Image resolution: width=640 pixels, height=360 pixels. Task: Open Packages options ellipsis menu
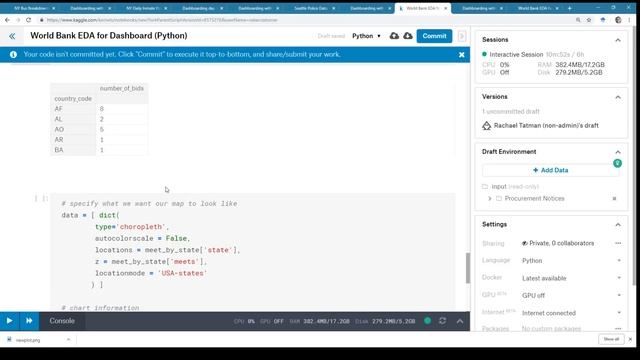point(618,328)
